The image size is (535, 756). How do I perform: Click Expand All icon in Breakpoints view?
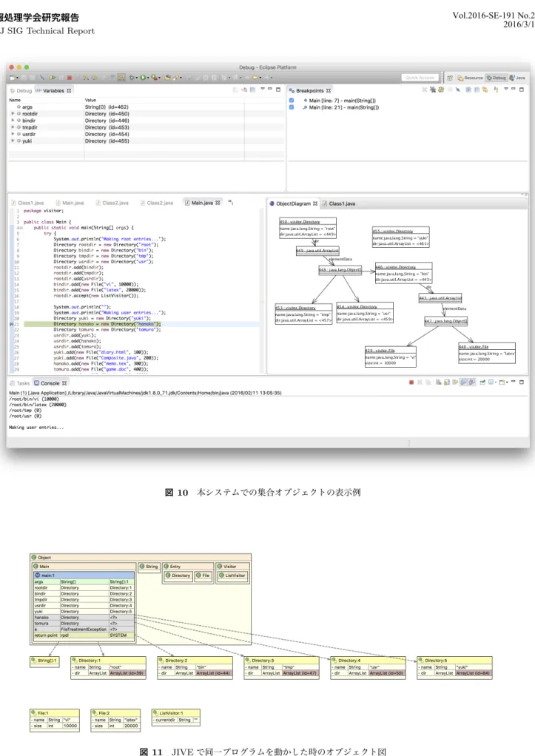468,90
